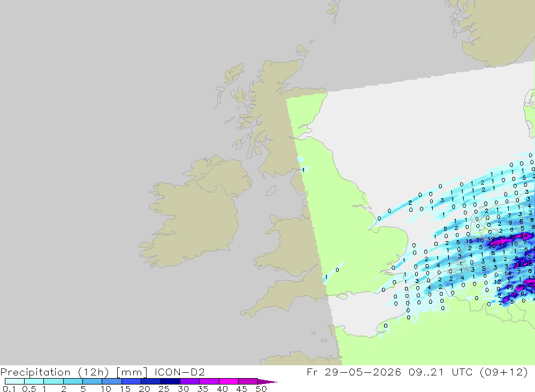The height and width of the screenshot is (392, 535).
Task: Click the "46" precipitation value on map
Action: point(524,236)
